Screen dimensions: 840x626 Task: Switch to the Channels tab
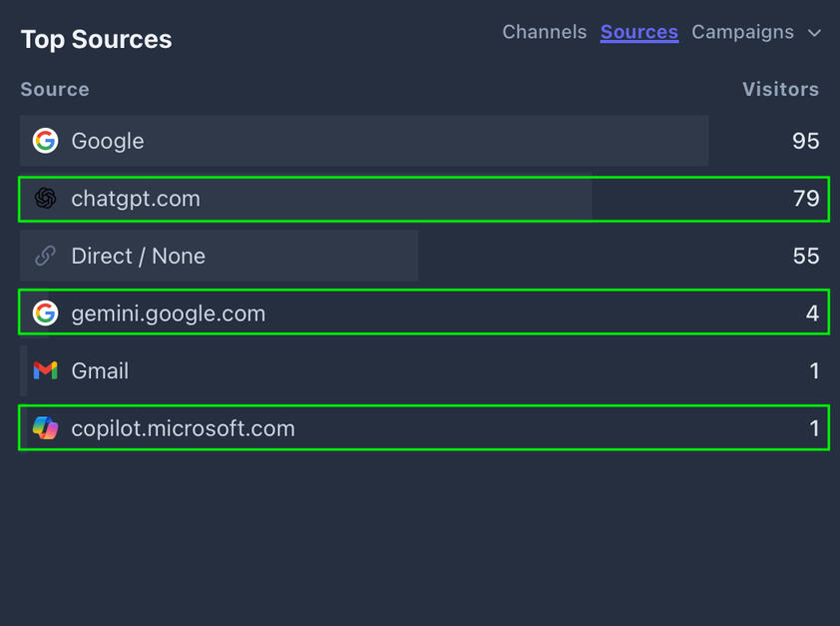point(544,32)
